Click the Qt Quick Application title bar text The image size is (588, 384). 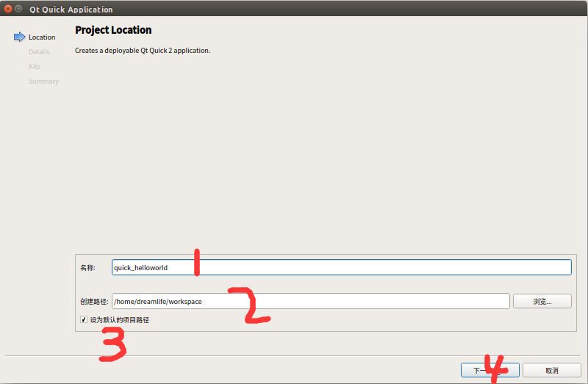[x=71, y=10]
